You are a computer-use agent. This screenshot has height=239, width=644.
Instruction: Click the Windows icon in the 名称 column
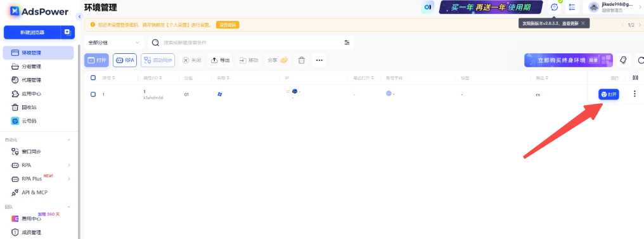pos(220,94)
